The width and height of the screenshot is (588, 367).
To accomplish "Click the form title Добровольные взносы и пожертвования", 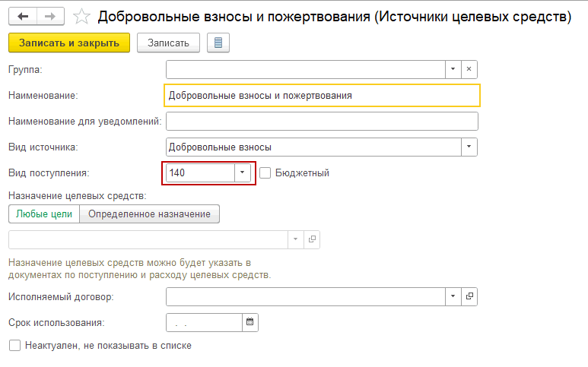I will 334,17.
